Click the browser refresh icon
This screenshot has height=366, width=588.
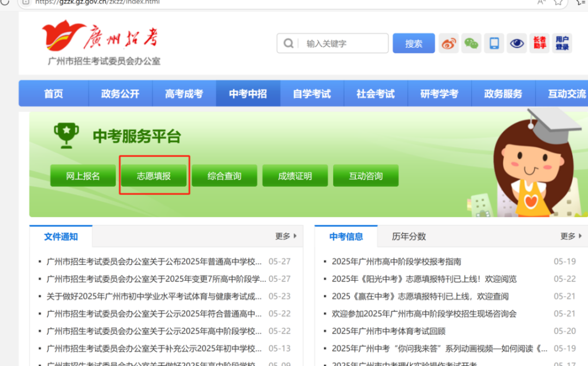[x=4, y=2]
